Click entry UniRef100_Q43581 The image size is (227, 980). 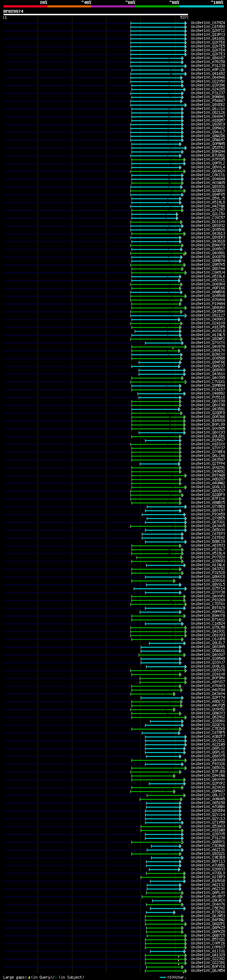[208, 409]
